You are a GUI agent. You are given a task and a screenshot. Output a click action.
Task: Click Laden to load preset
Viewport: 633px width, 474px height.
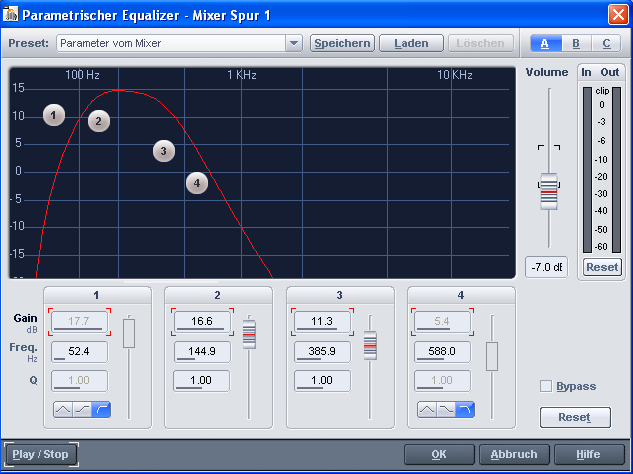[411, 43]
